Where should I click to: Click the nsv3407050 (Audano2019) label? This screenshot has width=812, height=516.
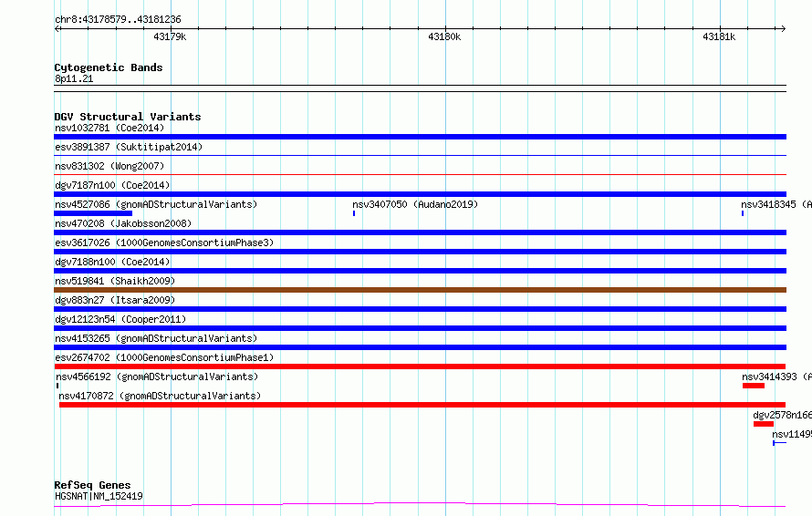pos(415,204)
